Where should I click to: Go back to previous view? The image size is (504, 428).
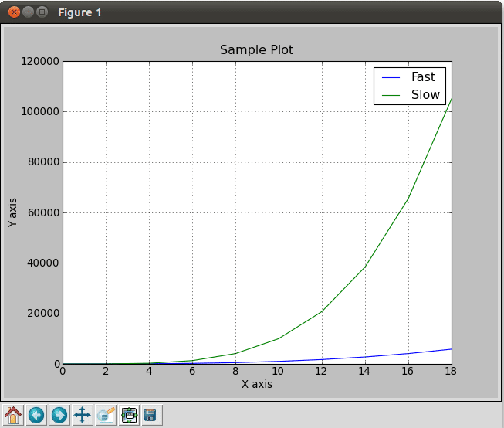pyautogui.click(x=36, y=415)
